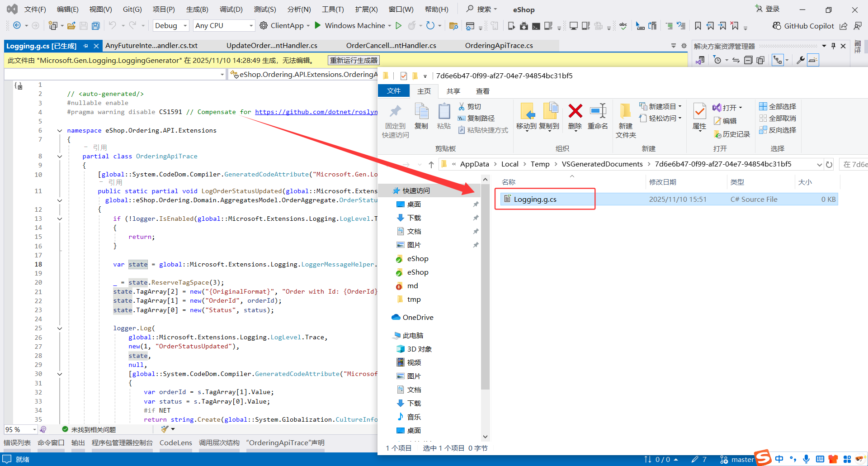Start debugging with Windows Machine play icon
This screenshot has height=466, width=868.
click(x=318, y=25)
